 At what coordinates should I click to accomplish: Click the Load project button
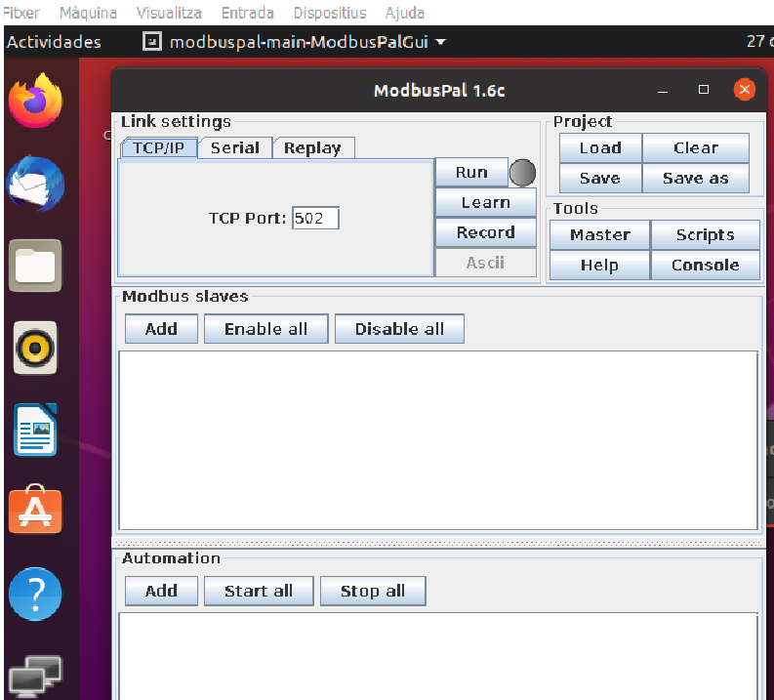click(600, 148)
